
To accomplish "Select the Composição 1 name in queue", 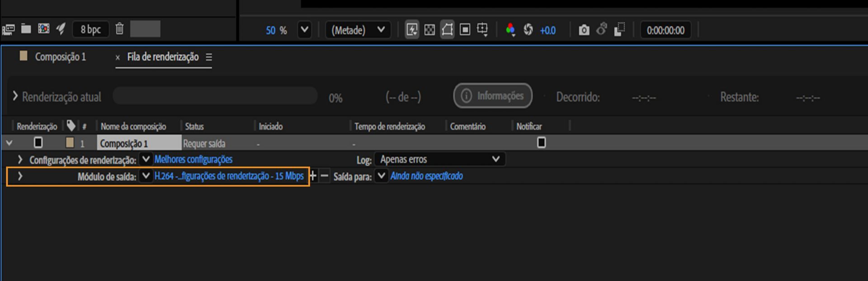I will [139, 143].
